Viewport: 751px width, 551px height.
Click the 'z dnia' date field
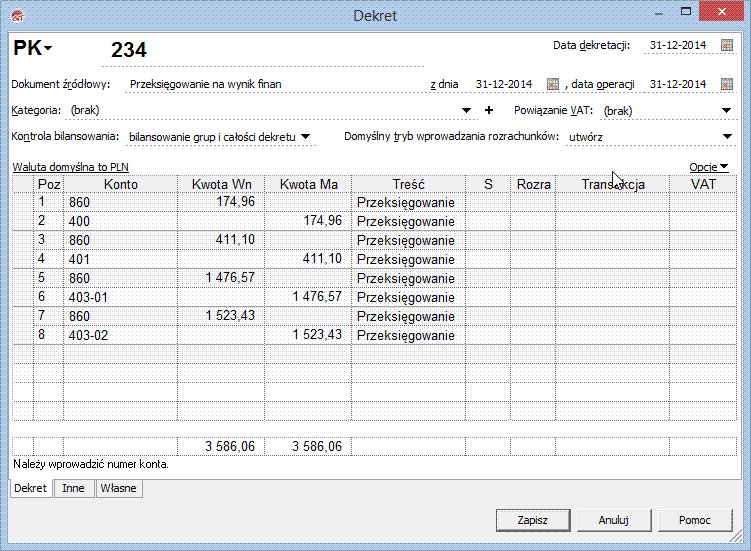(504, 84)
